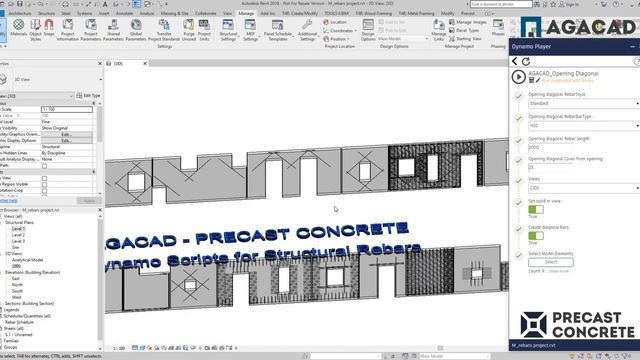Open Panel Schedule Templates
Screen dimensions: 640x360
coord(278,29)
